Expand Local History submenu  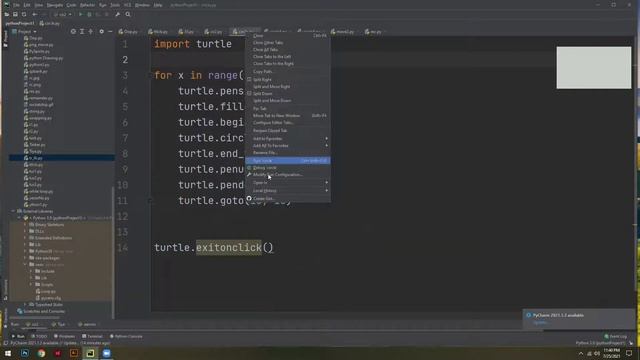point(288,191)
